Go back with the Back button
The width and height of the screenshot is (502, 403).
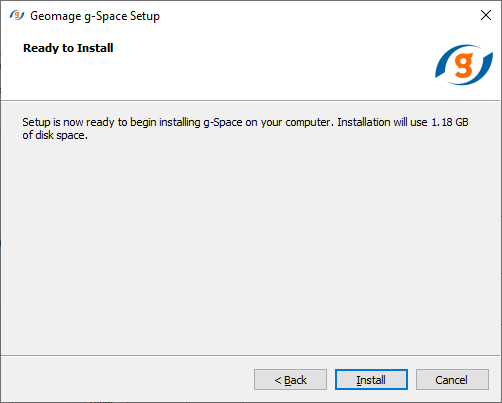[x=290, y=379]
